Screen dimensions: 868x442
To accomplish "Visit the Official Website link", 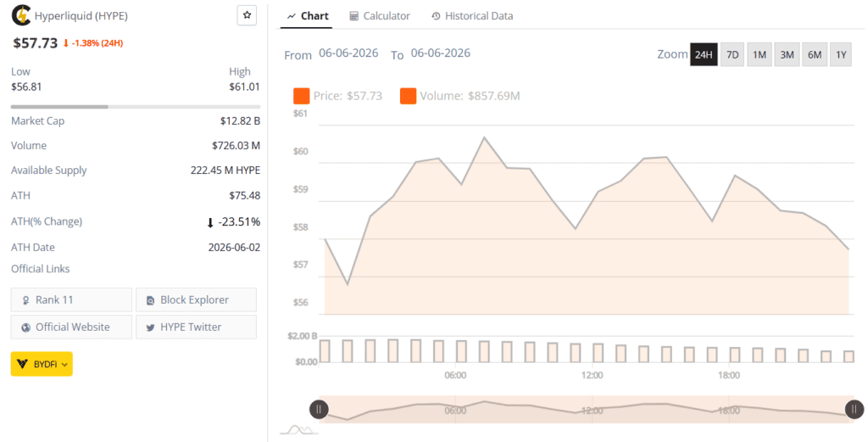I will [x=71, y=327].
